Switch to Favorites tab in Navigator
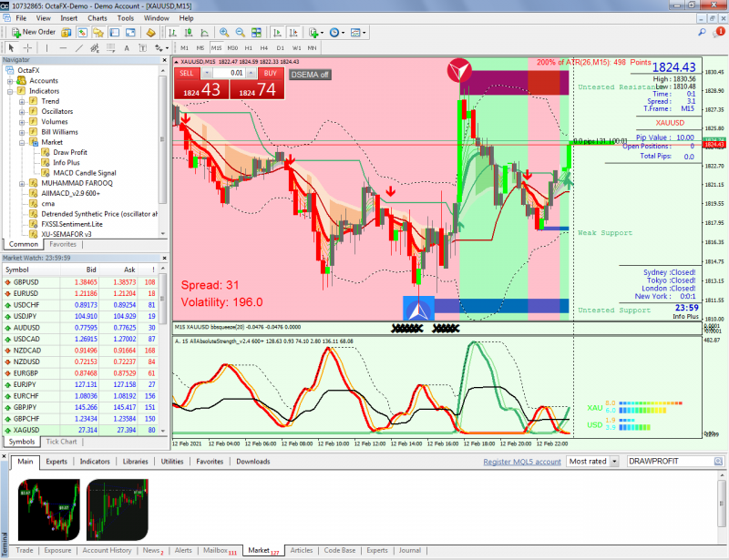Screen dimensions: 729x560 coord(62,244)
